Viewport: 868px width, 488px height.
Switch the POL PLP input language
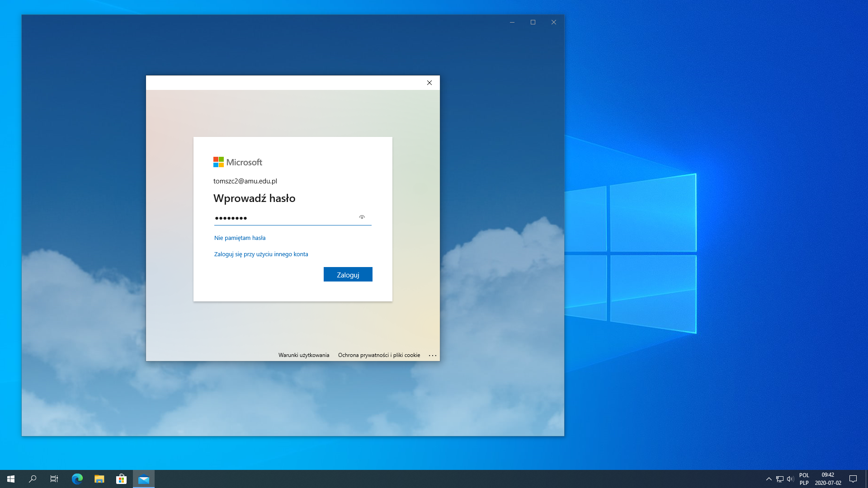804,479
